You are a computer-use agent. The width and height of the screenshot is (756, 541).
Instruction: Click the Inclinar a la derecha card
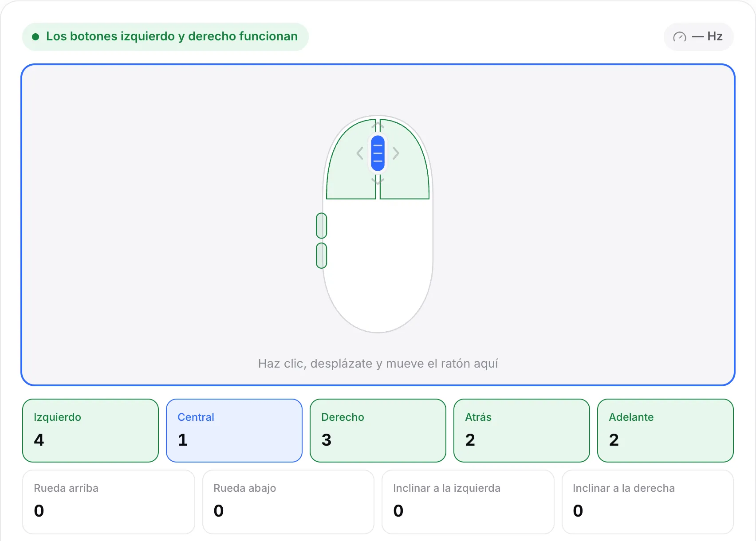pyautogui.click(x=648, y=502)
